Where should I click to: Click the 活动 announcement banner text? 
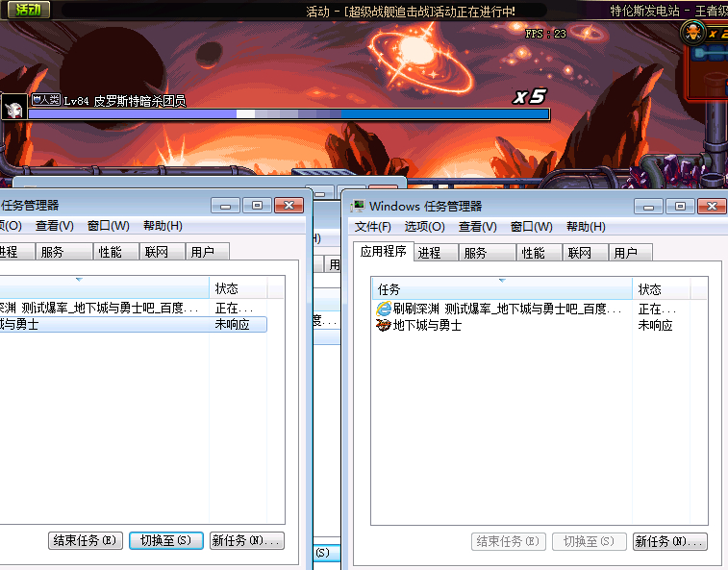411,12
